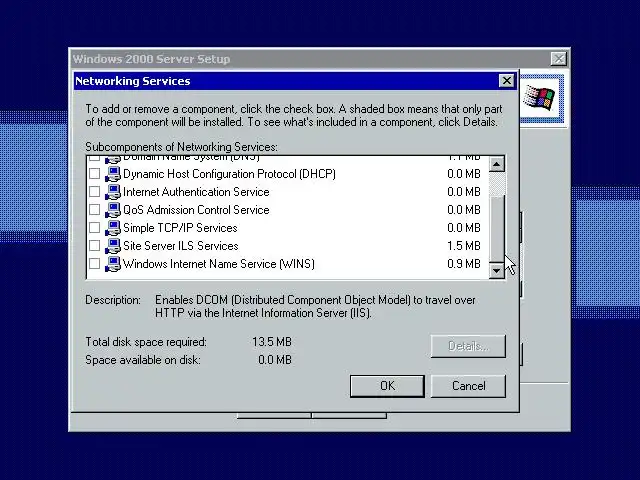Click the WINS component icon
Image resolution: width=640 pixels, height=480 pixels.
pyautogui.click(x=113, y=264)
